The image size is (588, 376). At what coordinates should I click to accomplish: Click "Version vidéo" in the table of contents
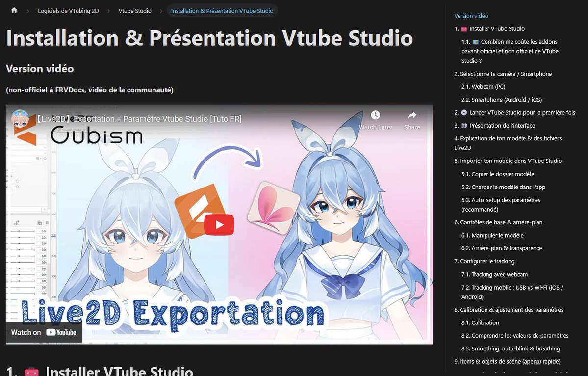point(471,15)
